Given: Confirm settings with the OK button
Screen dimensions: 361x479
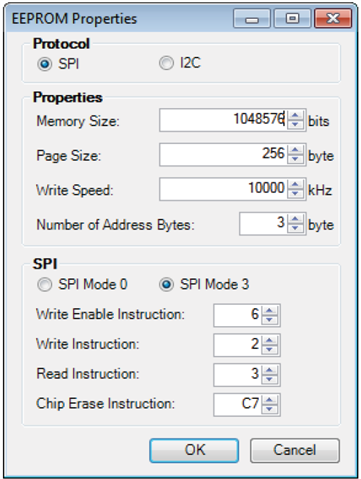Looking at the screenshot, I should coord(194,450).
